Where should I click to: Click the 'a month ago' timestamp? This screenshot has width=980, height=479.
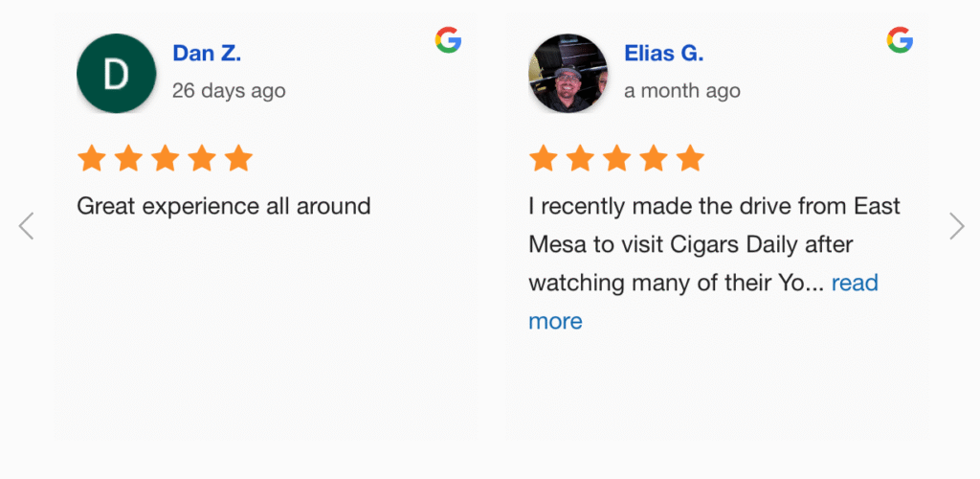click(681, 91)
